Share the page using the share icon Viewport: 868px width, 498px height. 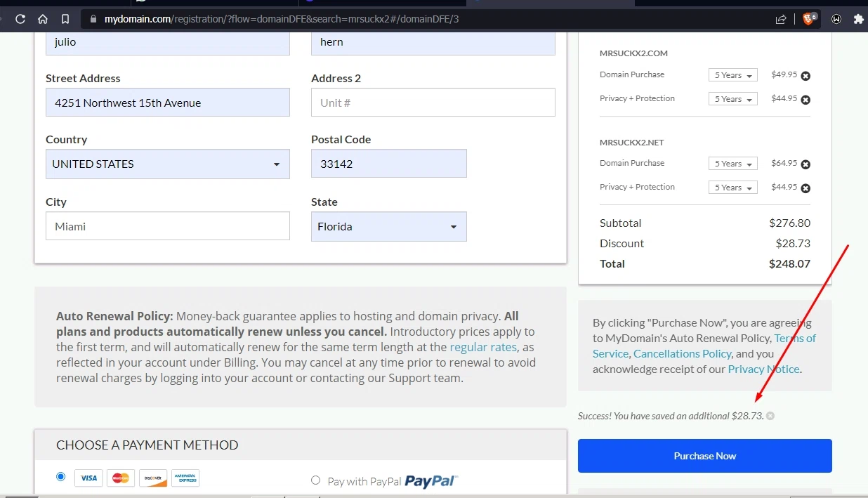pos(781,19)
